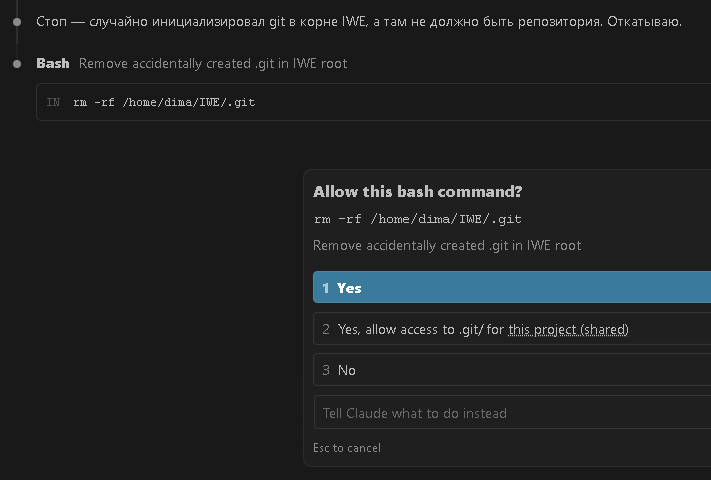Click the Bash tool label
Viewport: 711px width, 480px height.
[x=53, y=63]
